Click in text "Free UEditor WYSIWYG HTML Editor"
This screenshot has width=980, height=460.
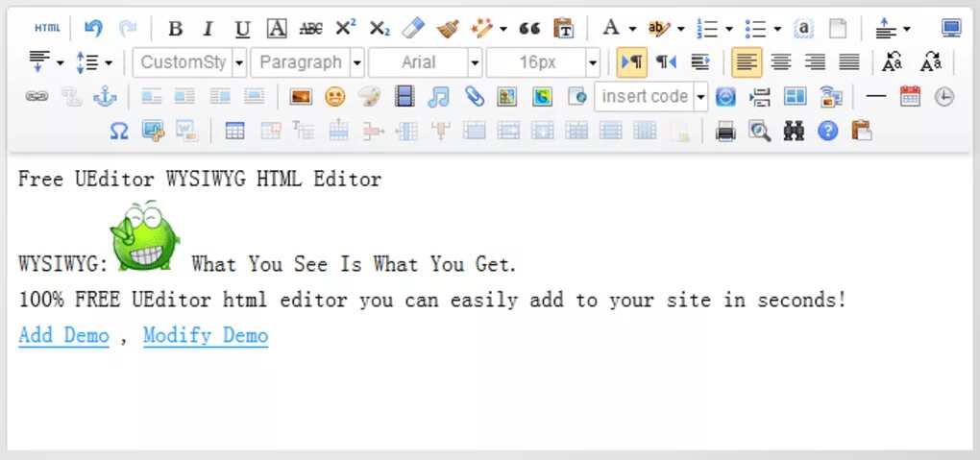coord(200,180)
